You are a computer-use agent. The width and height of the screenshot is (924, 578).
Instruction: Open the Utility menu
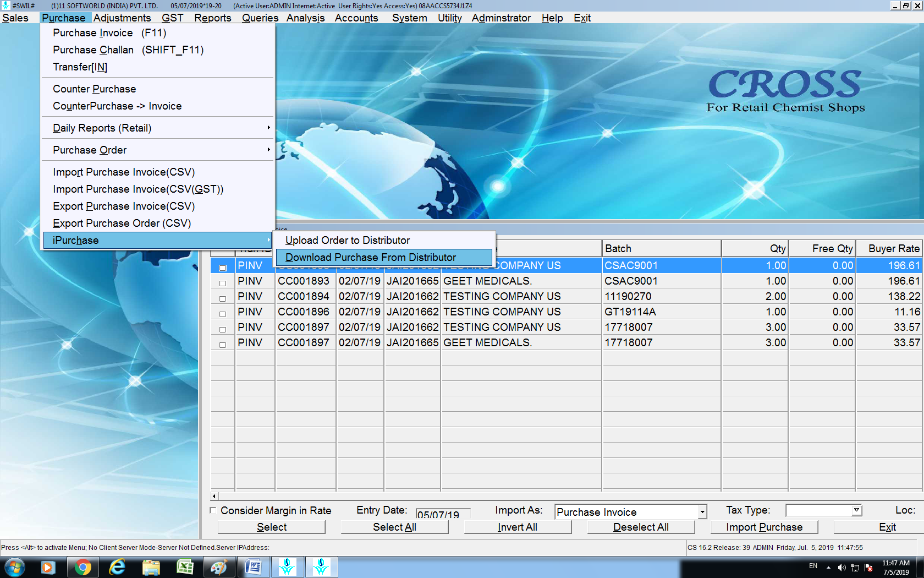click(449, 18)
